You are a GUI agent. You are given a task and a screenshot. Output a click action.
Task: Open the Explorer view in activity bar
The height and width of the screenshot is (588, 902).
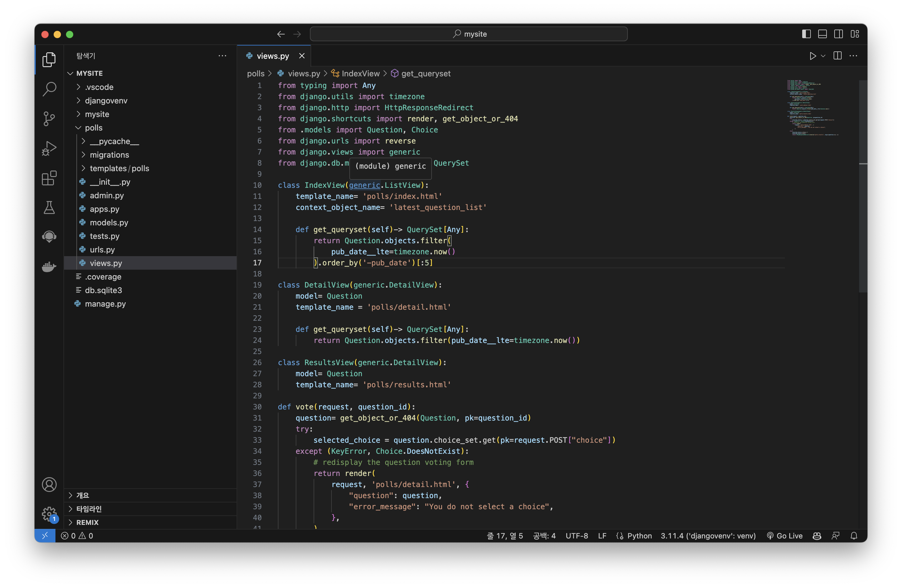pyautogui.click(x=49, y=59)
